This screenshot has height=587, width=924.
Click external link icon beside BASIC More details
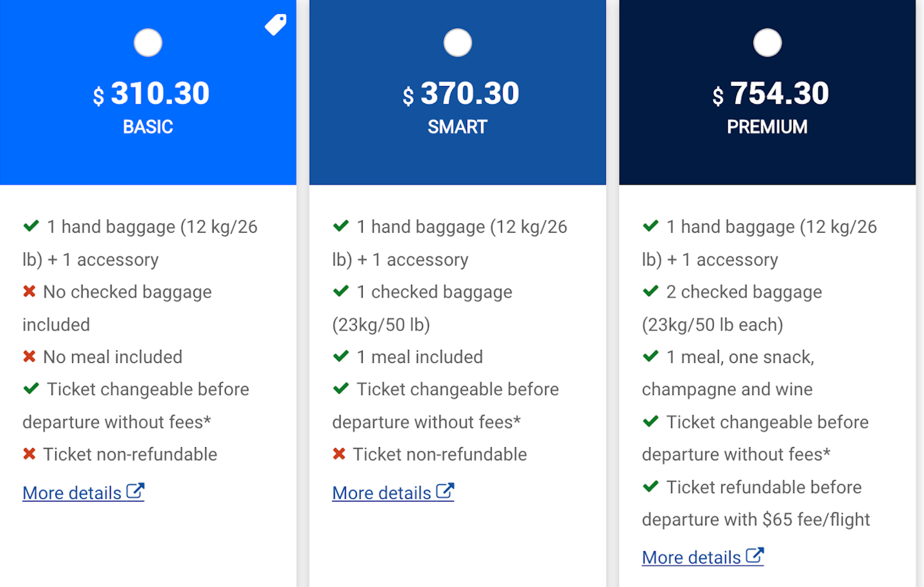point(135,491)
